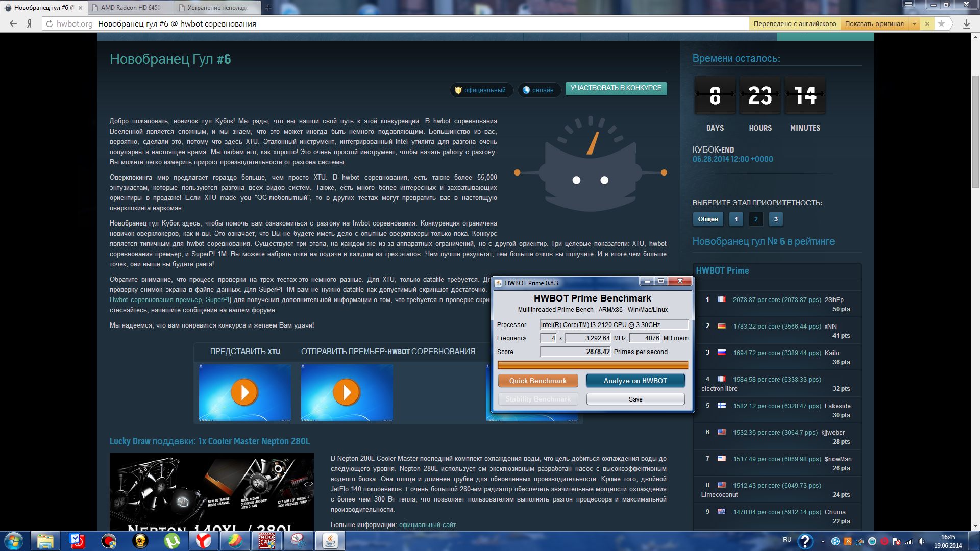Select stage 1 tab
Viewport: 980px width, 551px height.
click(x=736, y=219)
